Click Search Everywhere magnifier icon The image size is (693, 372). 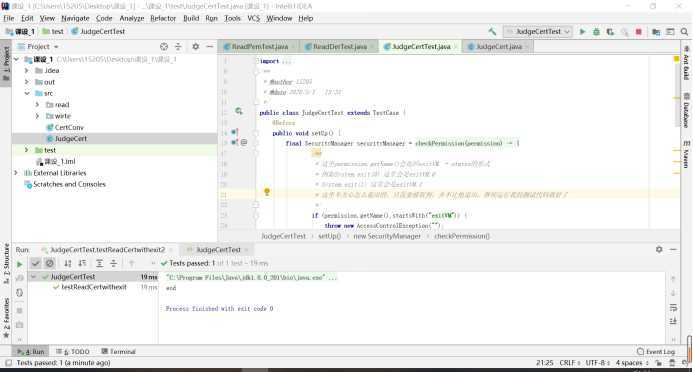pos(684,32)
